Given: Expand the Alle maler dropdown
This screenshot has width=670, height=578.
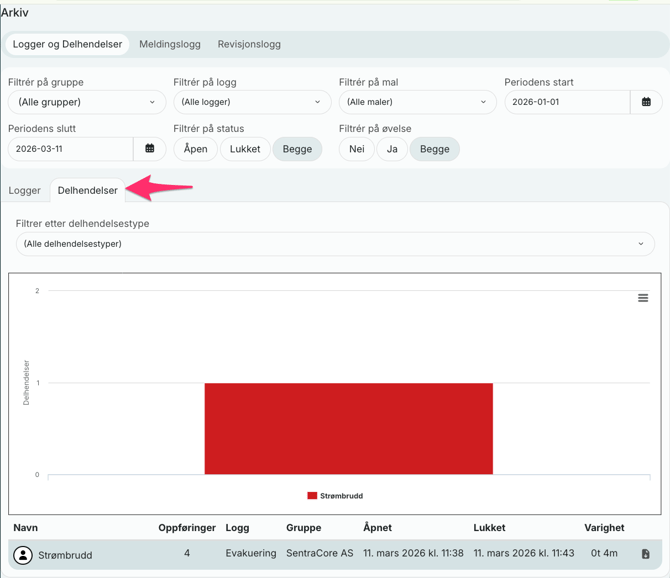Looking at the screenshot, I should click(x=417, y=102).
